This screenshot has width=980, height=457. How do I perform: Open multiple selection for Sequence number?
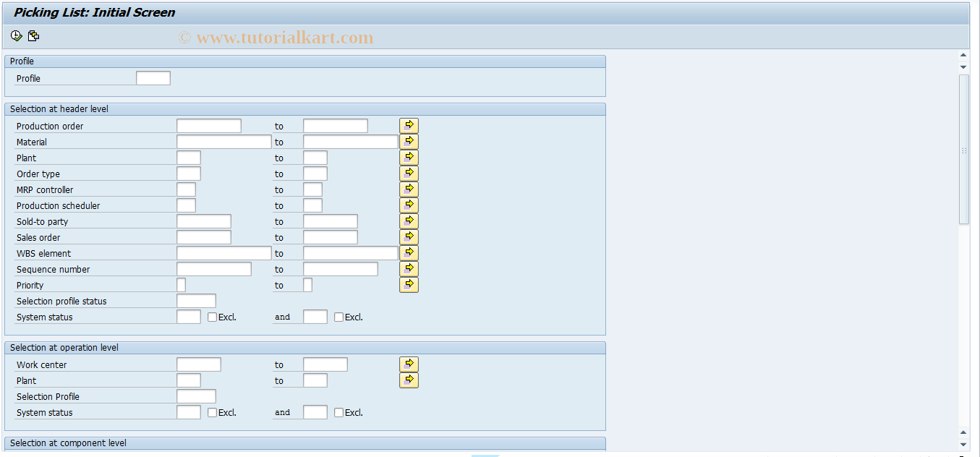point(409,268)
